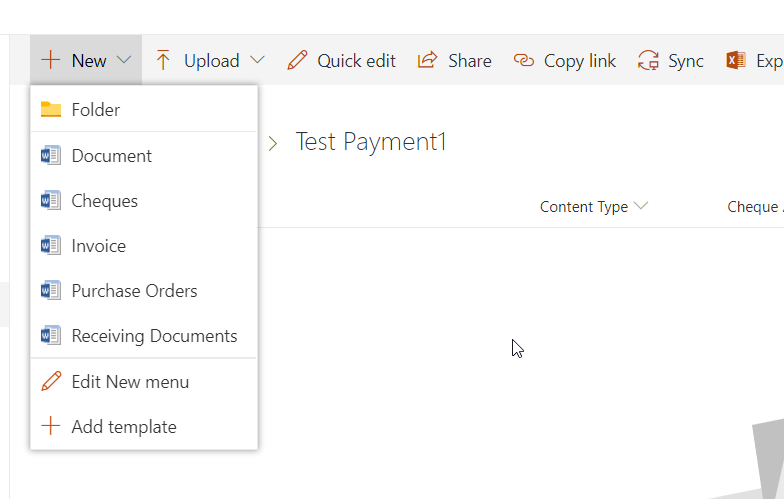
Task: Click the Copy link chain icon
Action: [524, 60]
